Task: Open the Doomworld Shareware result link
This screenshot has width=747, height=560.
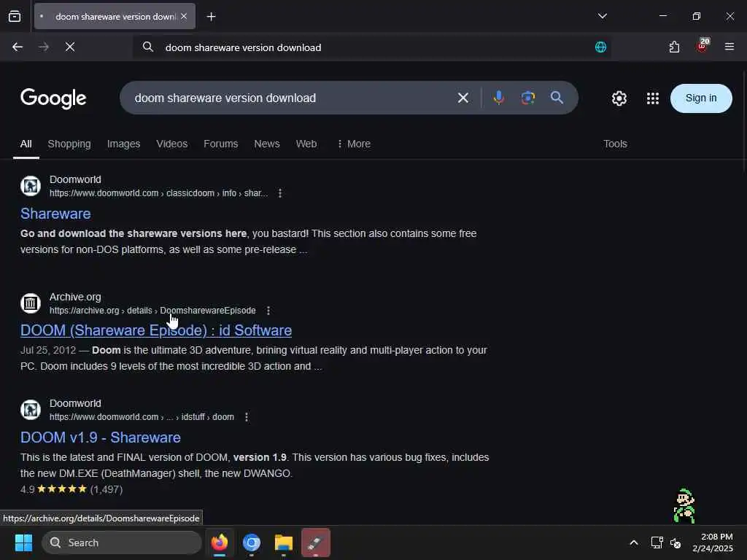Action: 55,214
